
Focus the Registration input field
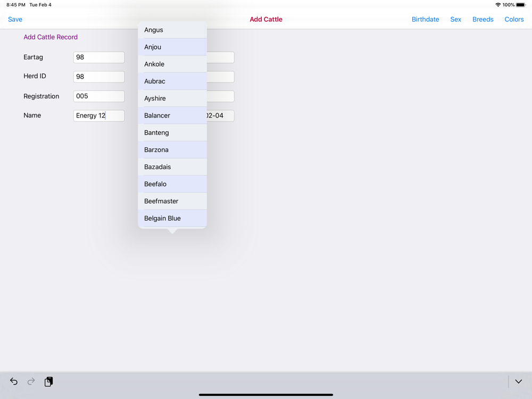click(x=99, y=96)
